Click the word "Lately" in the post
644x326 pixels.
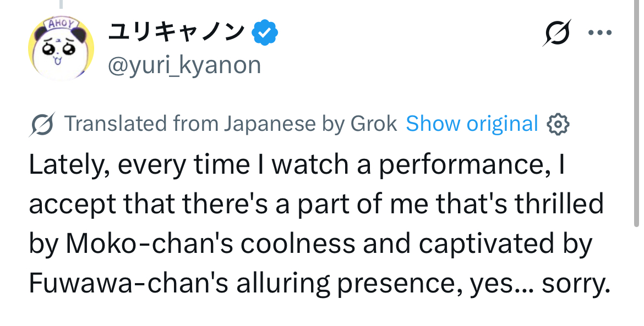point(64,165)
